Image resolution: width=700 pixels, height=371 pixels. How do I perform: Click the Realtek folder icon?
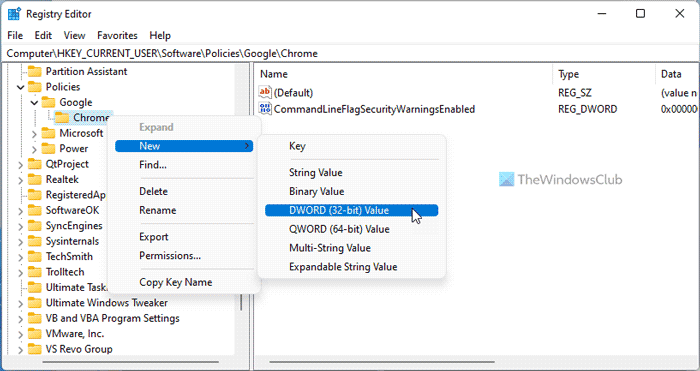34,179
